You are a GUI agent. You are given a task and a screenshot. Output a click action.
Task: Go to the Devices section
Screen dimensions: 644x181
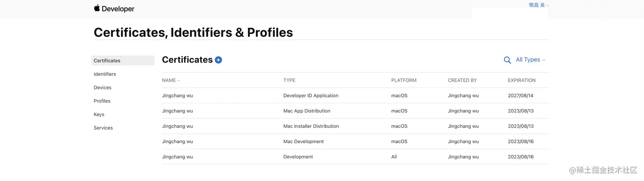tap(103, 87)
